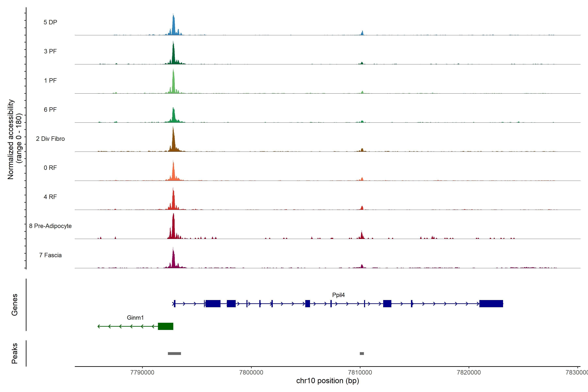
Task: Select the small gray peak near 7810000
Action: pyautogui.click(x=362, y=353)
